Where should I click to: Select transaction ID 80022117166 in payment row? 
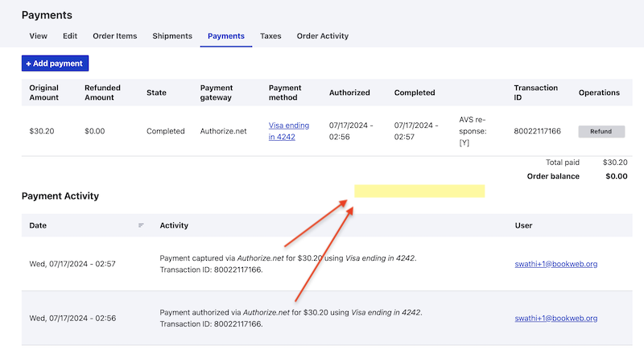pos(537,131)
